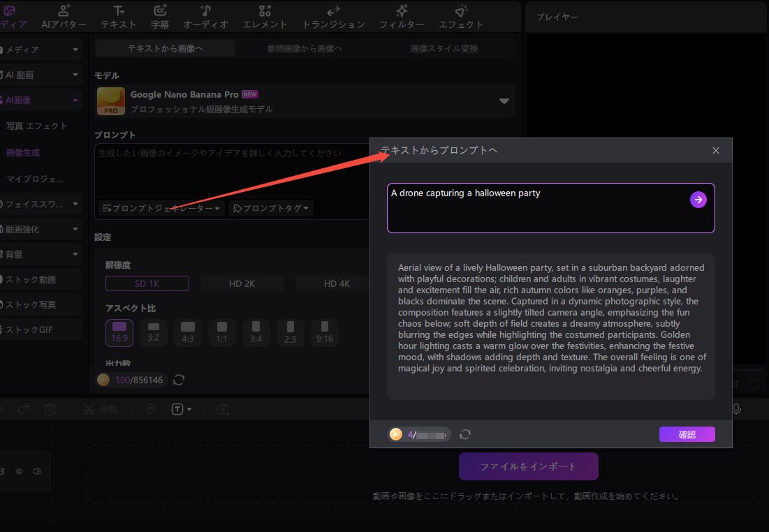This screenshot has height=532, width=769.
Task: Open the トランジション tab in the top toolbar
Action: [333, 17]
